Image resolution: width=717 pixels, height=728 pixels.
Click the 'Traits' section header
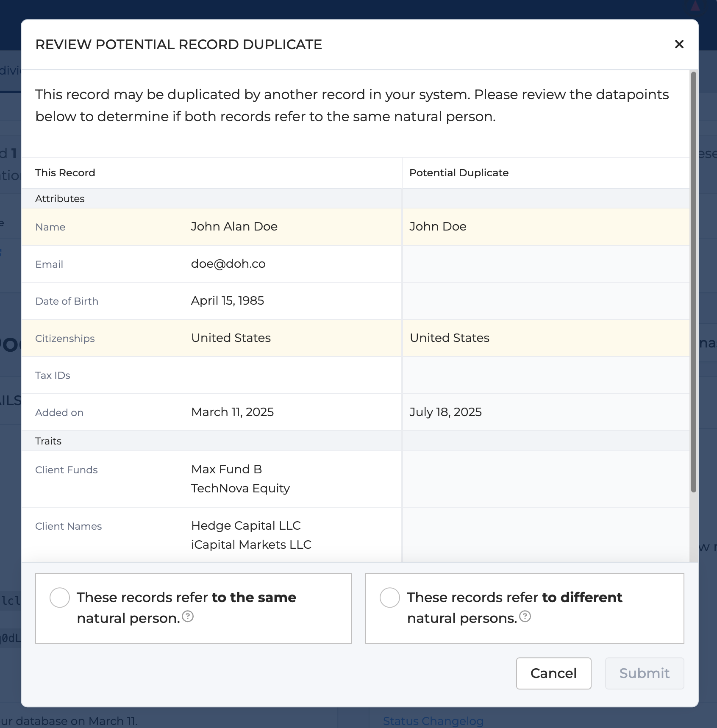[48, 441]
